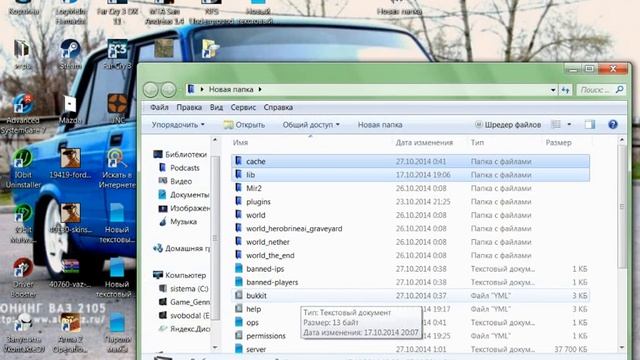
Task: Toggle the preview pane icon in the toolbar
Action: point(590,124)
